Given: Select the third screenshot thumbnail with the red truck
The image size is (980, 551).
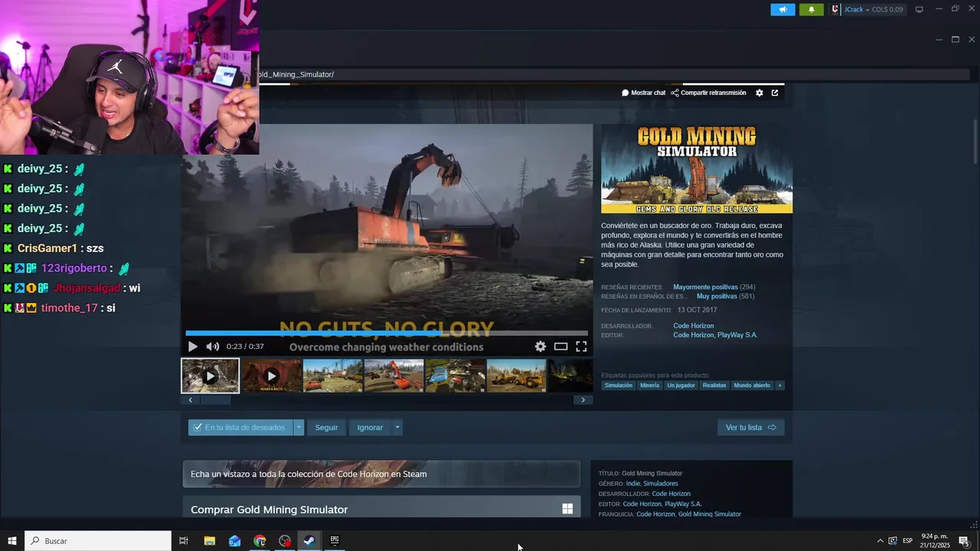Looking at the screenshot, I should pyautogui.click(x=332, y=376).
